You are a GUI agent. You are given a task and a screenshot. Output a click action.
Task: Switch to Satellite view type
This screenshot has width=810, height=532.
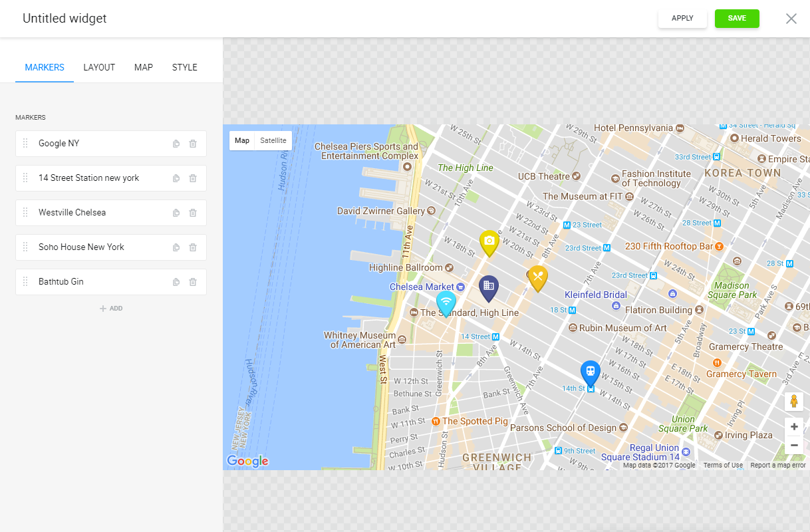(x=273, y=141)
